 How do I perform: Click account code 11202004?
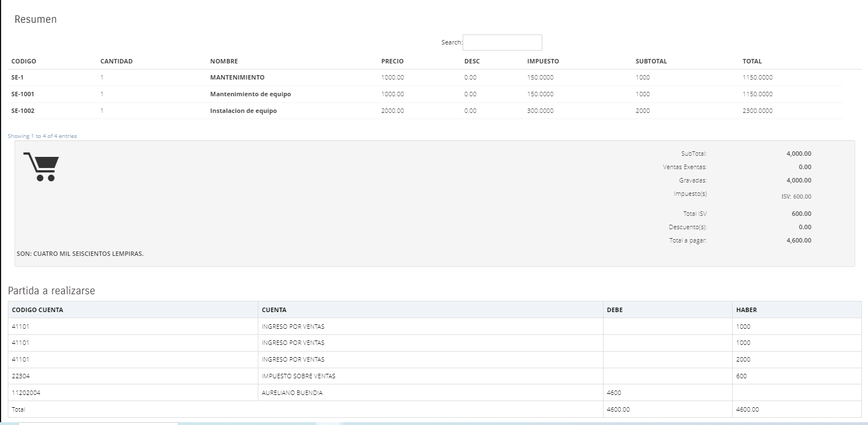click(26, 393)
